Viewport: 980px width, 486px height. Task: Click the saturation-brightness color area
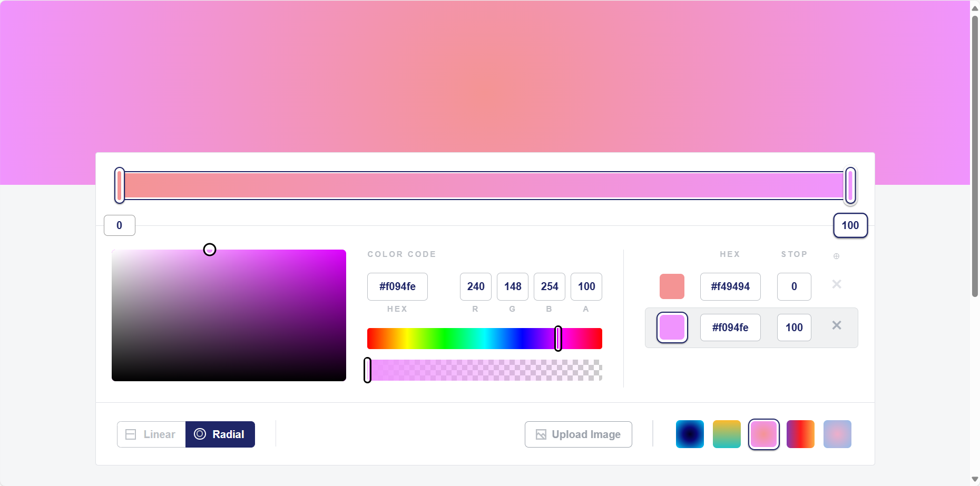point(229,315)
